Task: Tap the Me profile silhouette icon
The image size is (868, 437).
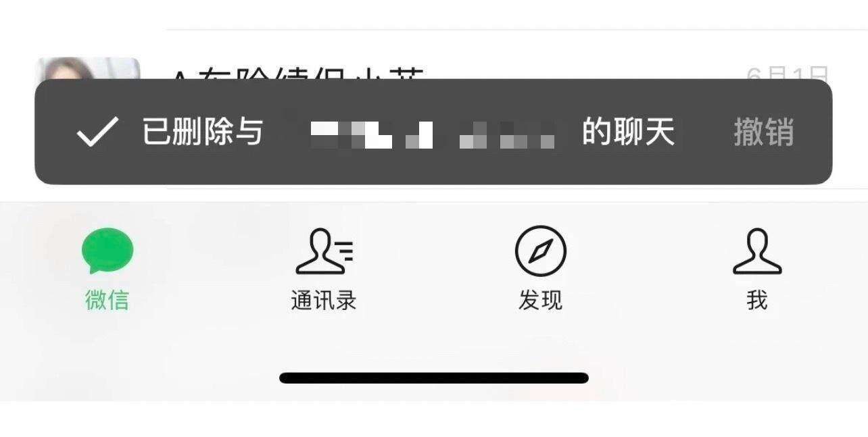Action: coord(757,251)
